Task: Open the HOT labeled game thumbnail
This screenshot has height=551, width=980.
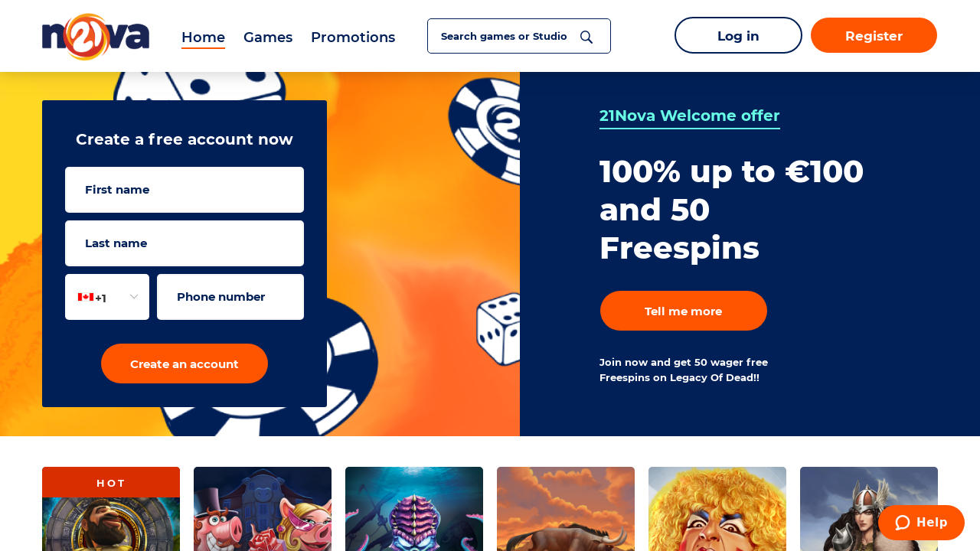Action: coord(111,509)
